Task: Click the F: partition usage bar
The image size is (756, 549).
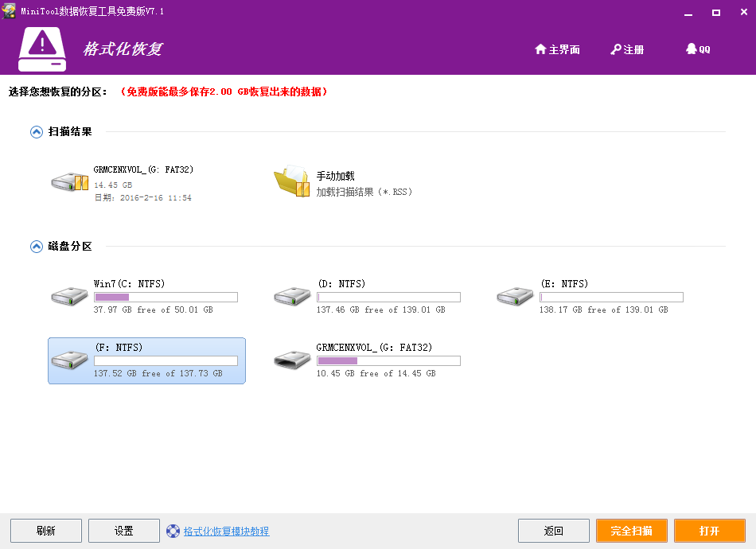Action: point(166,360)
